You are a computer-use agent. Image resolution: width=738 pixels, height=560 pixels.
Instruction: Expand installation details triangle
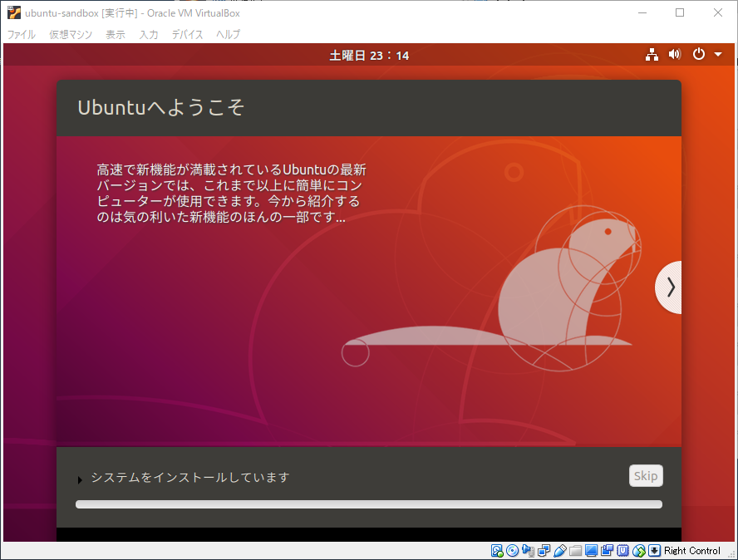point(80,479)
